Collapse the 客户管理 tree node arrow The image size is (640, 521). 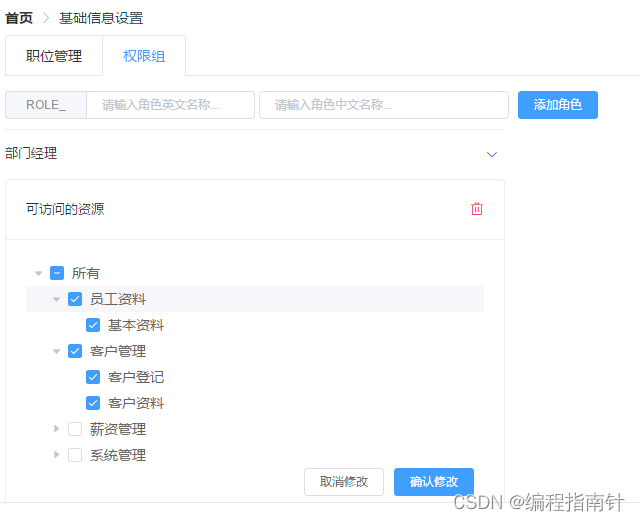(57, 351)
